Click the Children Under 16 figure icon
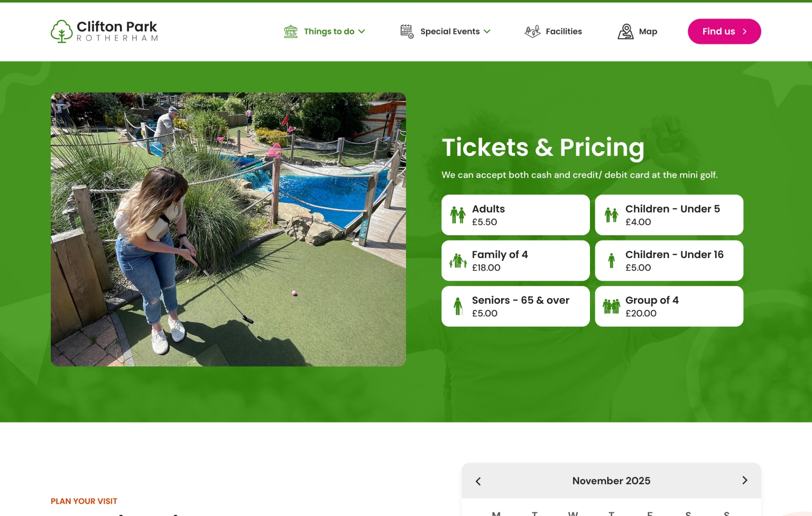The width and height of the screenshot is (812, 516). (x=612, y=261)
